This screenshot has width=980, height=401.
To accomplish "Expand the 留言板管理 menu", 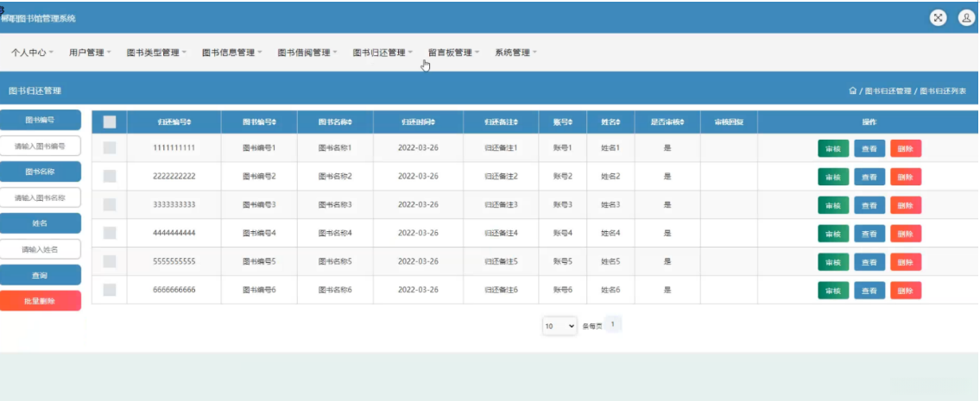I will tap(454, 53).
